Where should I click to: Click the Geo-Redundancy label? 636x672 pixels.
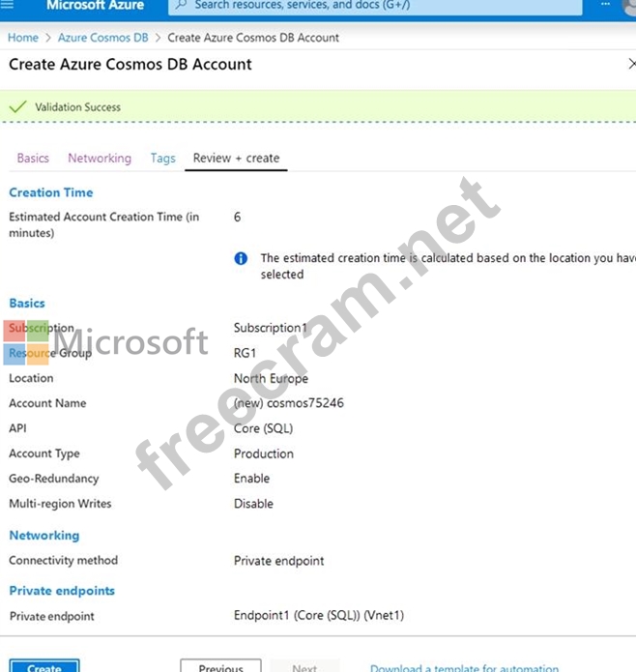coord(54,479)
